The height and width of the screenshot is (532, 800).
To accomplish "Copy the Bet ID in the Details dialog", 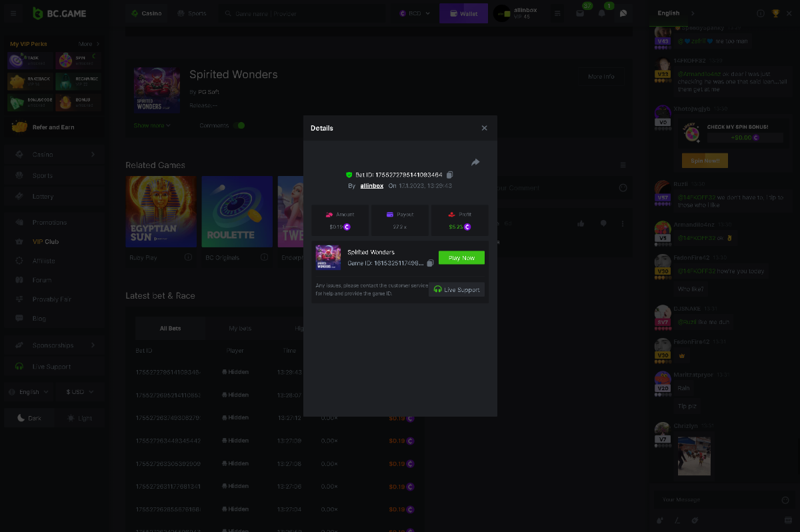I will 450,175.
